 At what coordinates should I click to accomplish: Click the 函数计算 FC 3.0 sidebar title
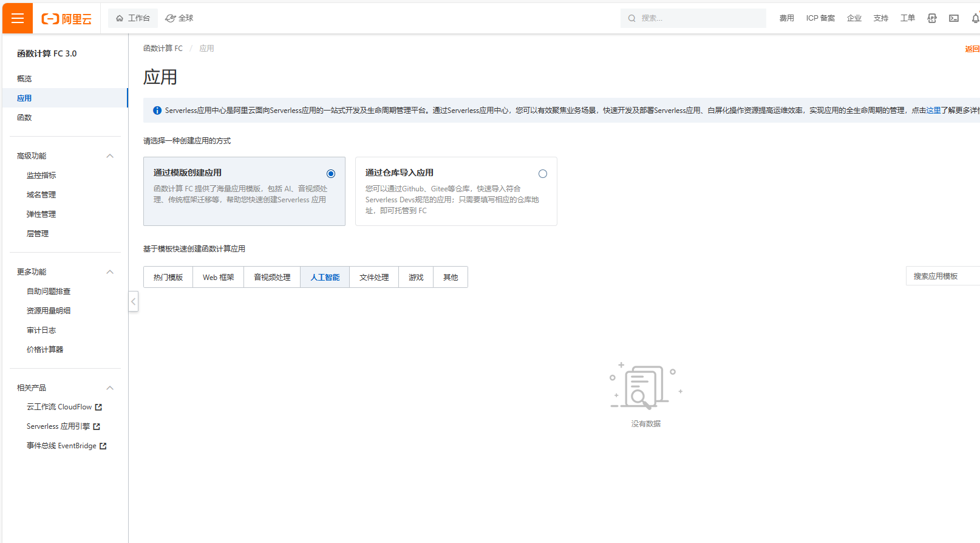(47, 53)
